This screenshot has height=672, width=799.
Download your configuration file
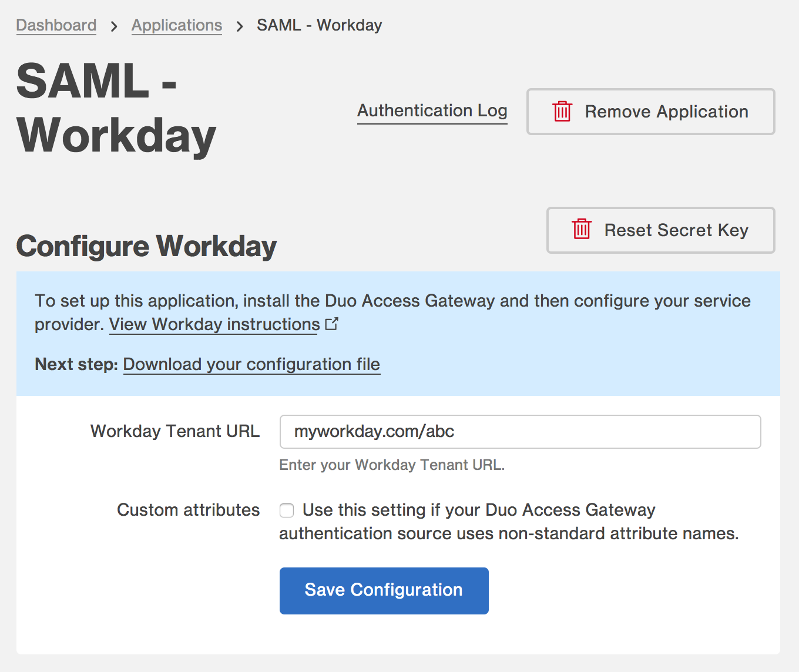tap(251, 364)
